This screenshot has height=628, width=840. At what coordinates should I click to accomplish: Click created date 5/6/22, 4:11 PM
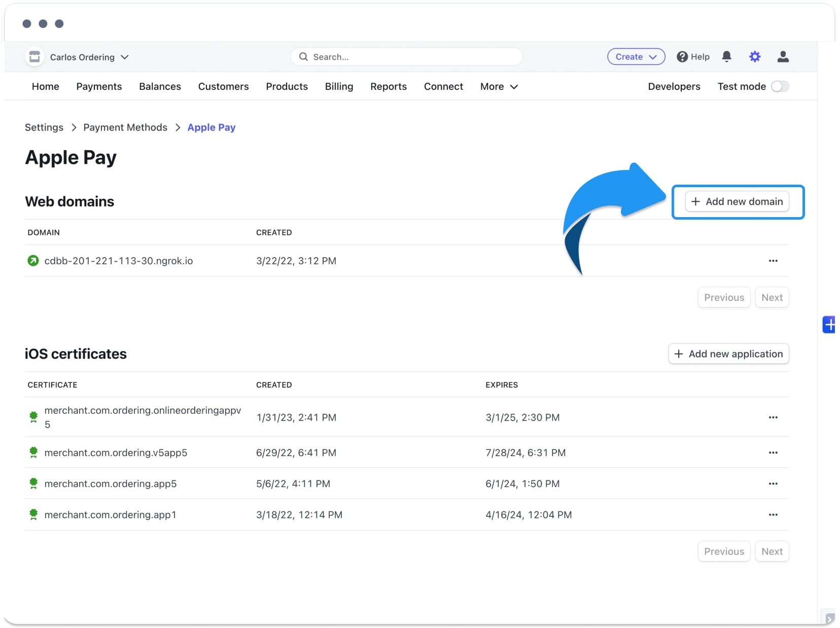pos(293,484)
